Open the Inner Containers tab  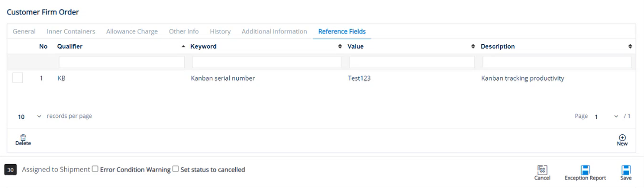[x=71, y=31]
